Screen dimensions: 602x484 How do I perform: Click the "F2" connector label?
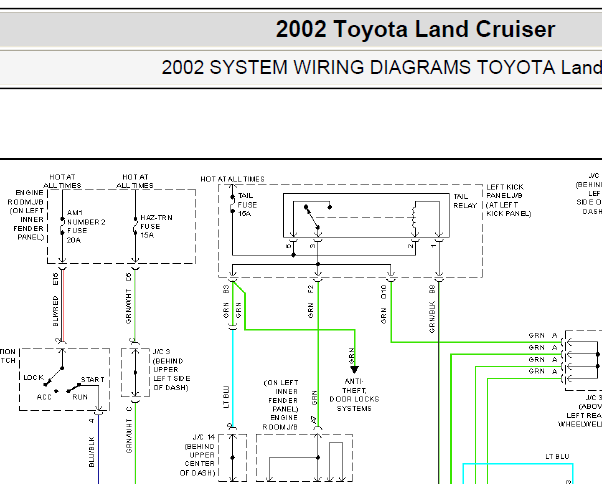pos(310,289)
